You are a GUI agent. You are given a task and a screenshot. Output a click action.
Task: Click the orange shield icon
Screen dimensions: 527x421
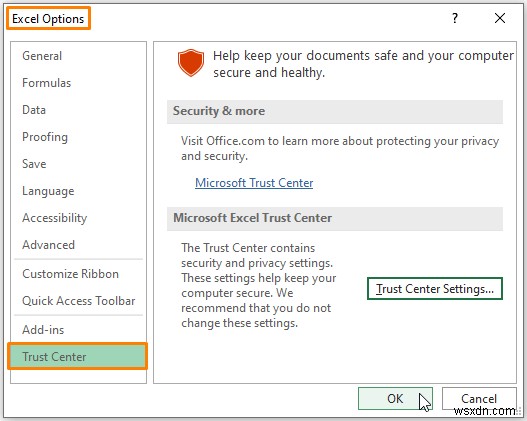(x=191, y=62)
